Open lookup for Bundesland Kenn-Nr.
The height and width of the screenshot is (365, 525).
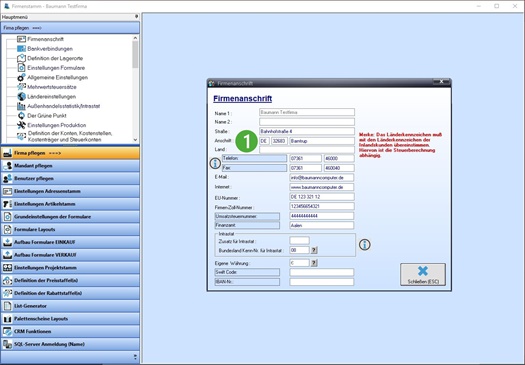coord(314,250)
